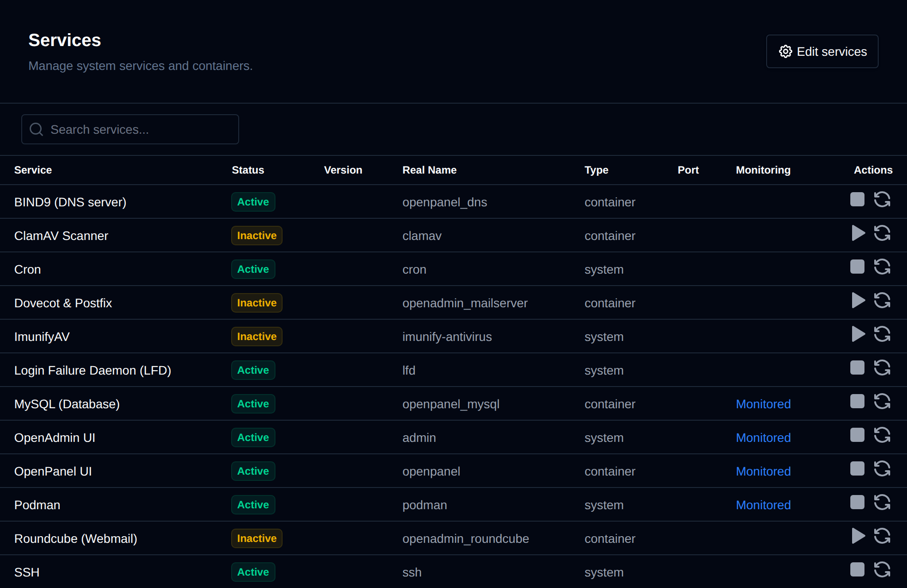Open Monitored link for OpenAdmin UI

tap(763, 437)
